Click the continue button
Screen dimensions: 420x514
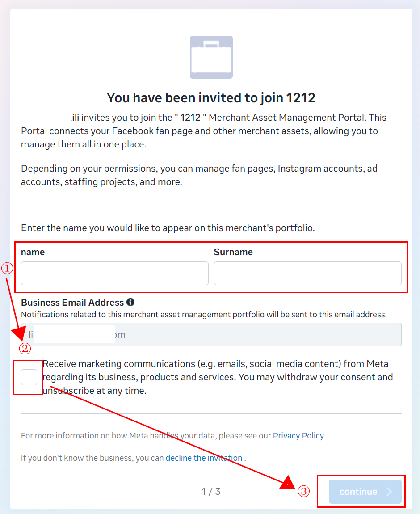[x=365, y=491]
